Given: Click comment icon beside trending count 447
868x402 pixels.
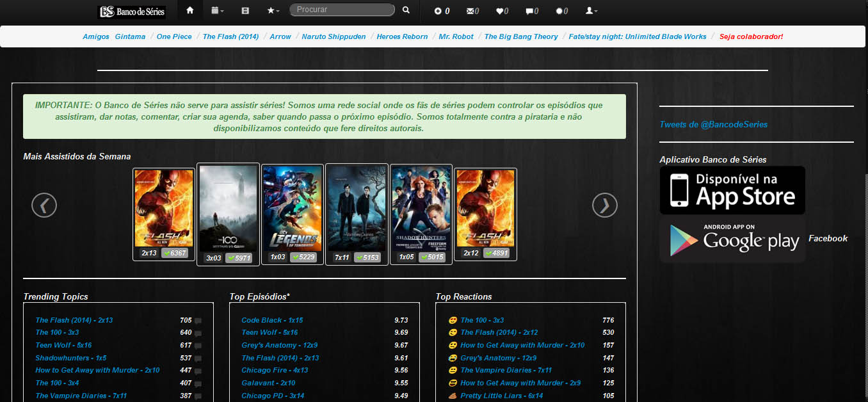Looking at the screenshot, I should pyautogui.click(x=198, y=371).
